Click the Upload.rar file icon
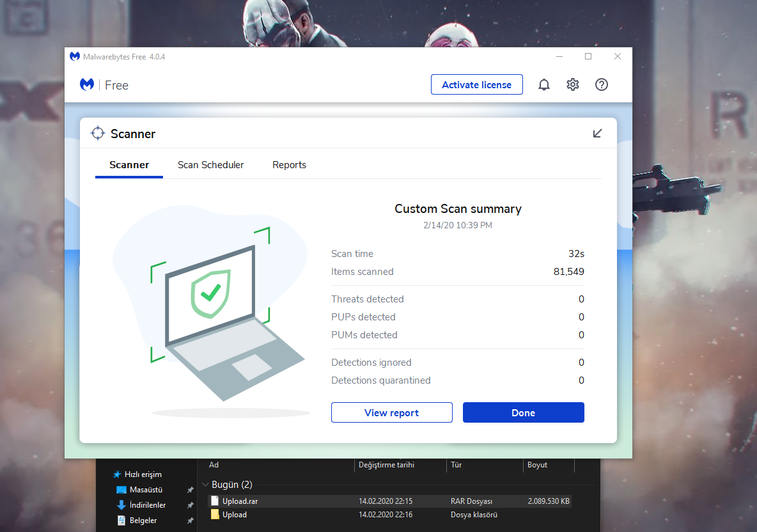 (215, 501)
